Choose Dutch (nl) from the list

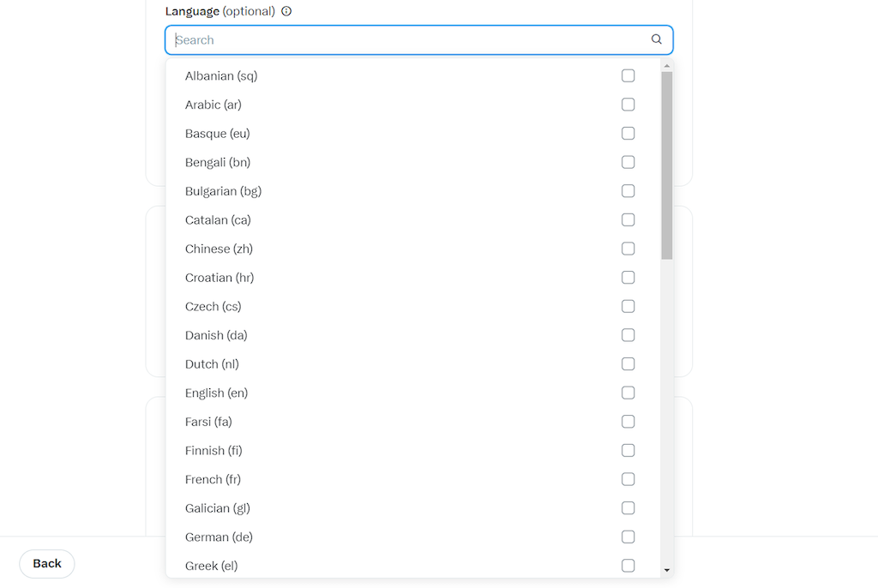coord(413,364)
